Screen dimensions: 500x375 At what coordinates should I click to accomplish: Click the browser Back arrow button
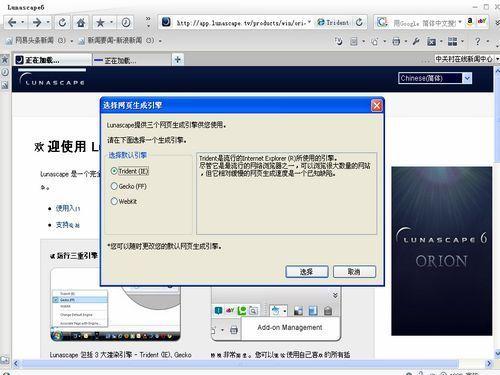(x=12, y=23)
